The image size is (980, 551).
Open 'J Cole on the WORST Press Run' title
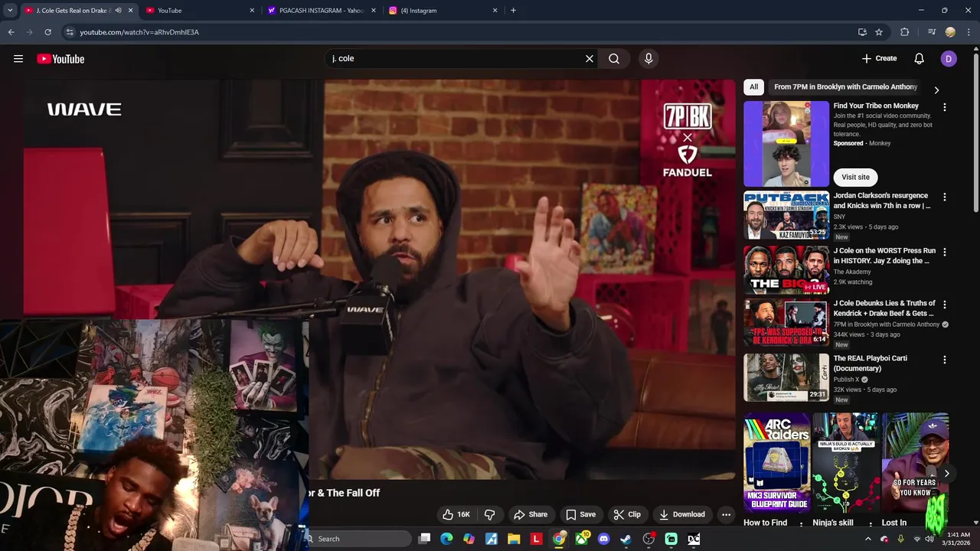point(884,256)
